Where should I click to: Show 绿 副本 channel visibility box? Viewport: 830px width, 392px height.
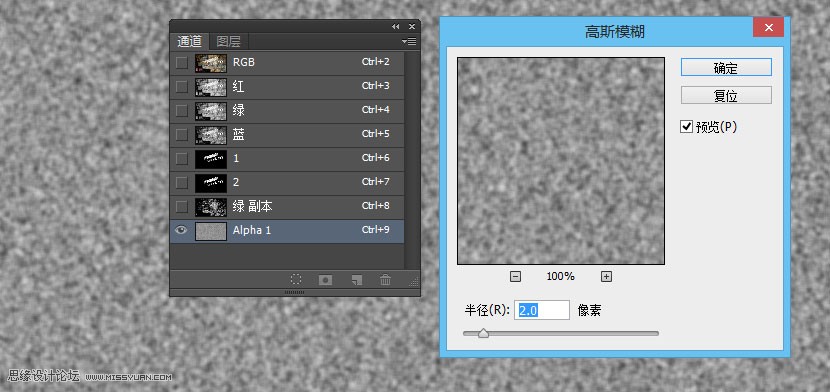tap(182, 206)
